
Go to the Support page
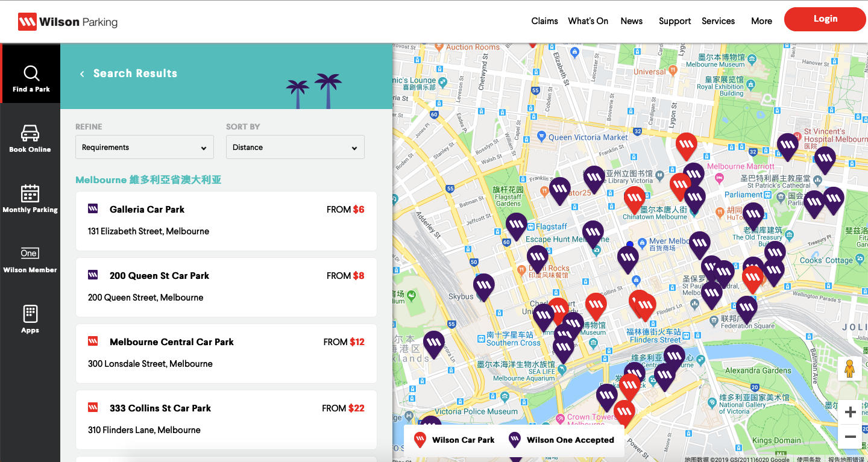(675, 21)
